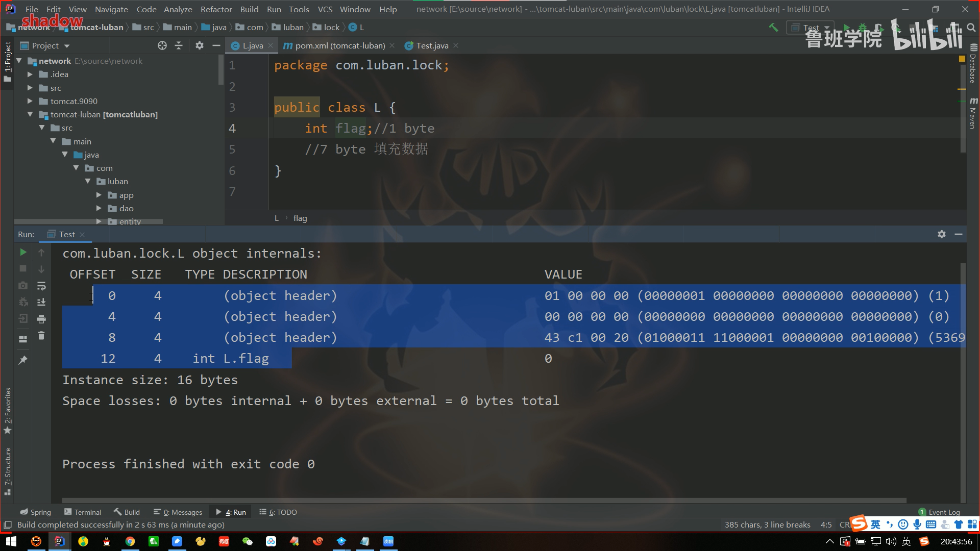Image resolution: width=980 pixels, height=551 pixels.
Task: Click locate file target icon in Project panel
Action: 162,45
